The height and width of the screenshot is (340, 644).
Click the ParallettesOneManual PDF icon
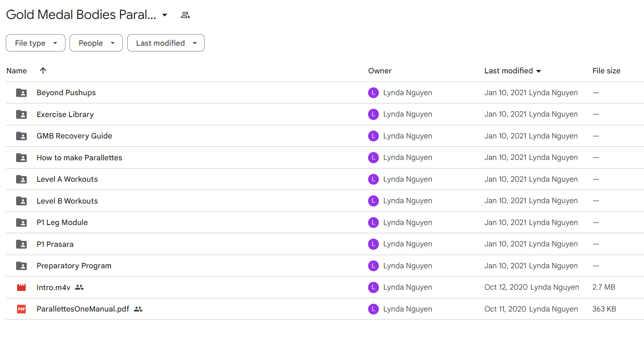(x=21, y=309)
